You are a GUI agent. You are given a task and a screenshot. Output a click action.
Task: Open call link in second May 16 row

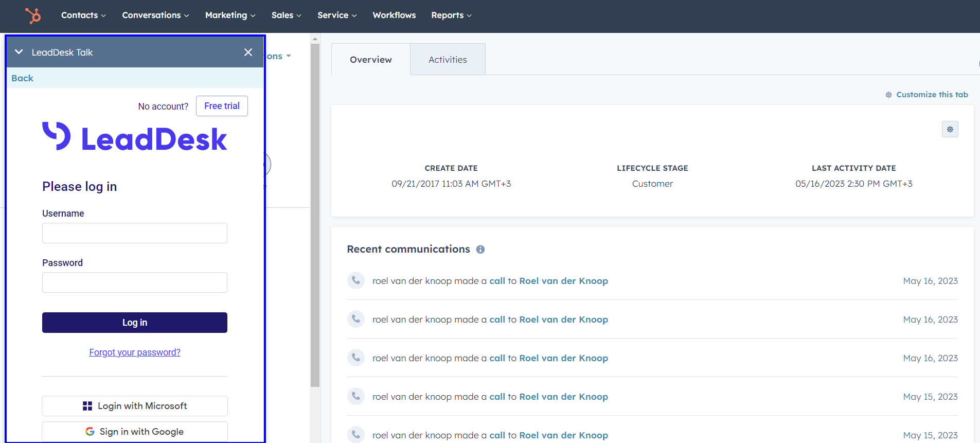point(497,320)
